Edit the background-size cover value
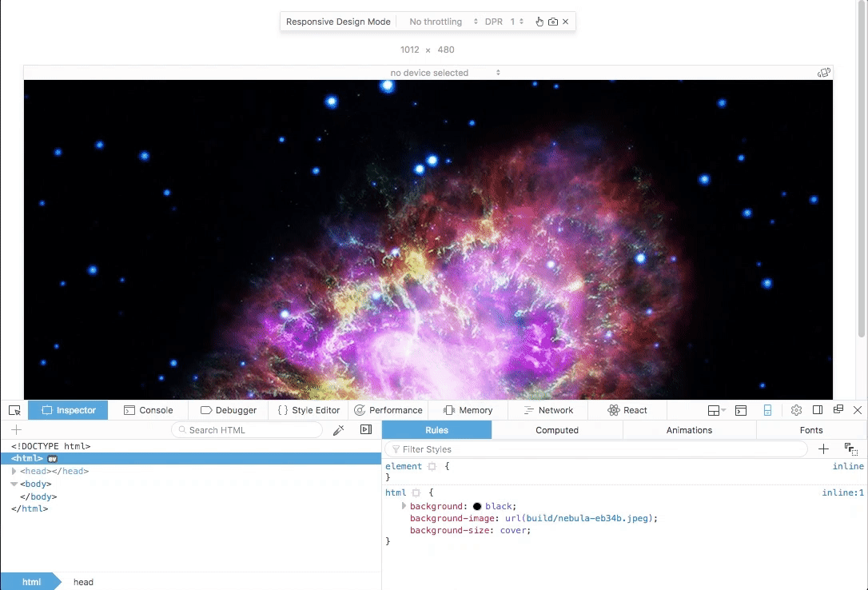 pos(514,530)
